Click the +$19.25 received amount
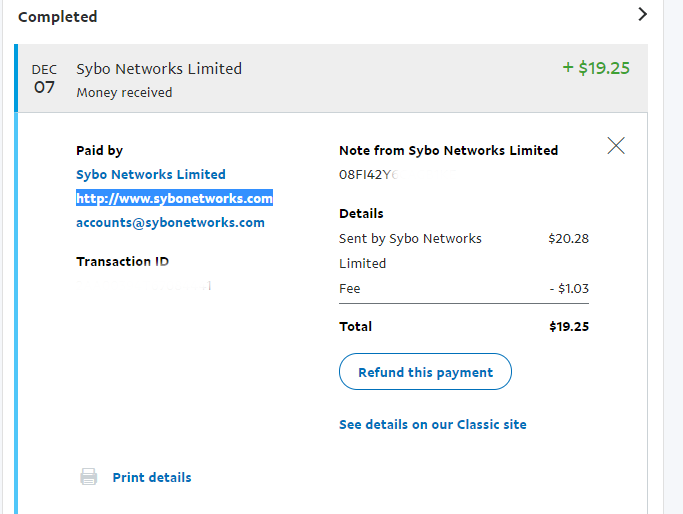Image resolution: width=683 pixels, height=514 pixels. (x=596, y=68)
